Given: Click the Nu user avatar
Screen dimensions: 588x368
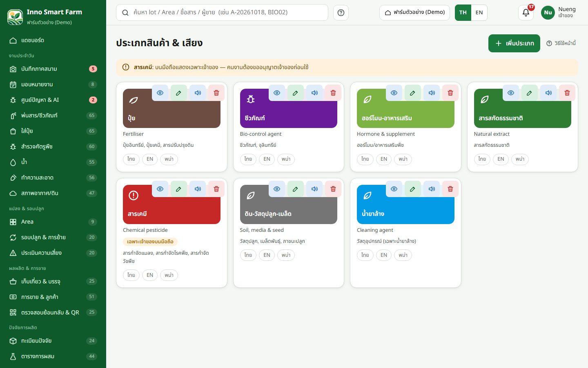Looking at the screenshot, I should [548, 13].
